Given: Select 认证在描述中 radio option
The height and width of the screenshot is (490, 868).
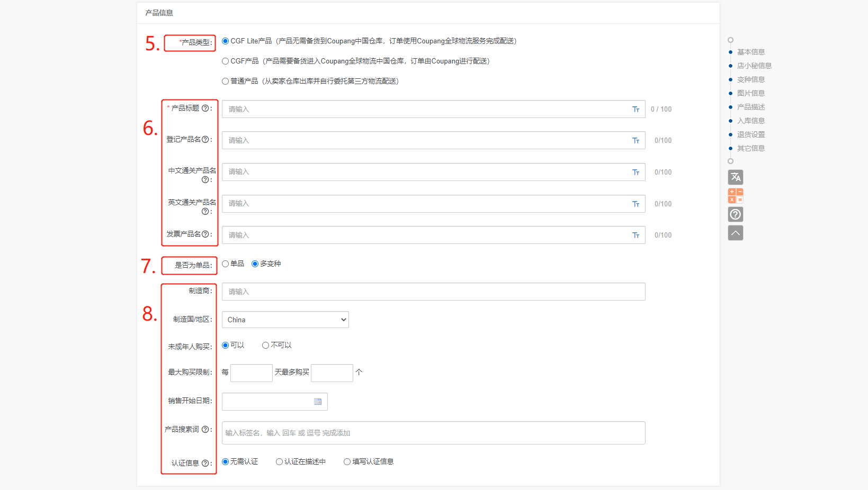Looking at the screenshot, I should 280,461.
